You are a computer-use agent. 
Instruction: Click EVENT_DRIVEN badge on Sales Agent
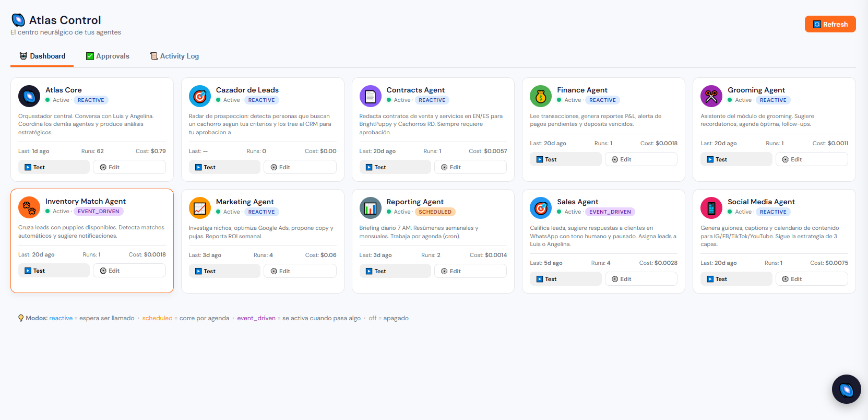click(x=610, y=212)
